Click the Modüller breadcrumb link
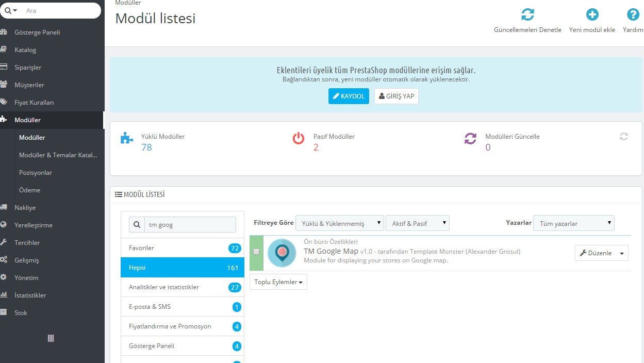Image resolution: width=644 pixels, height=363 pixels. (x=128, y=3)
